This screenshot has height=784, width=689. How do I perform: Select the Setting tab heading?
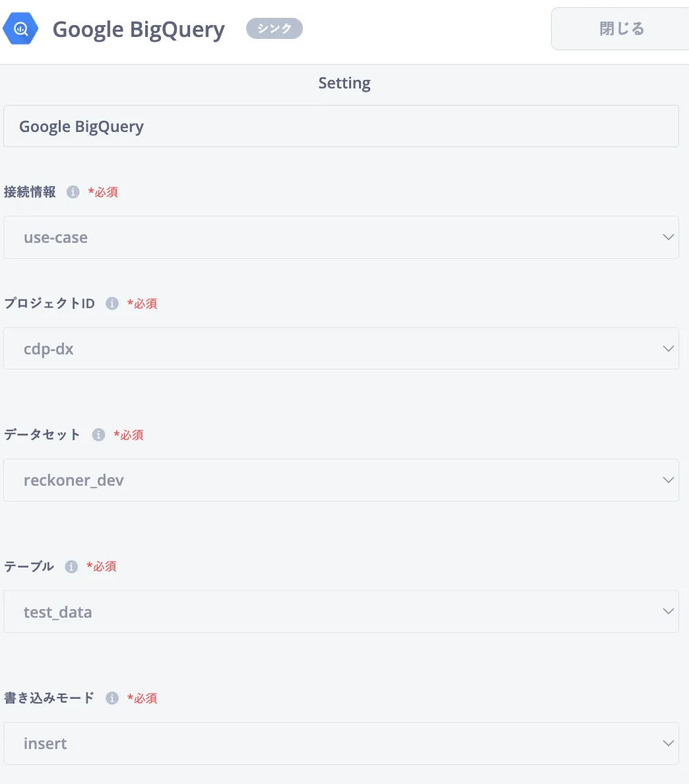tap(344, 83)
